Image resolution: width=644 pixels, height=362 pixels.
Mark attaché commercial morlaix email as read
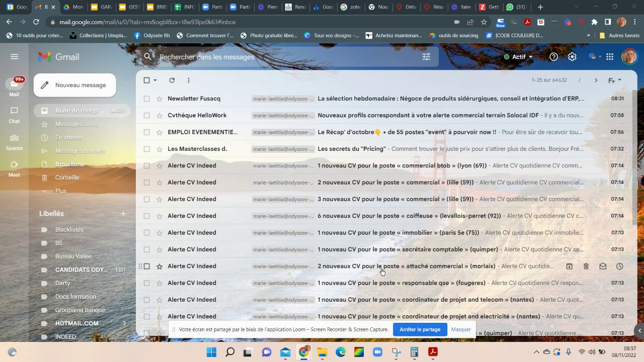click(603, 266)
